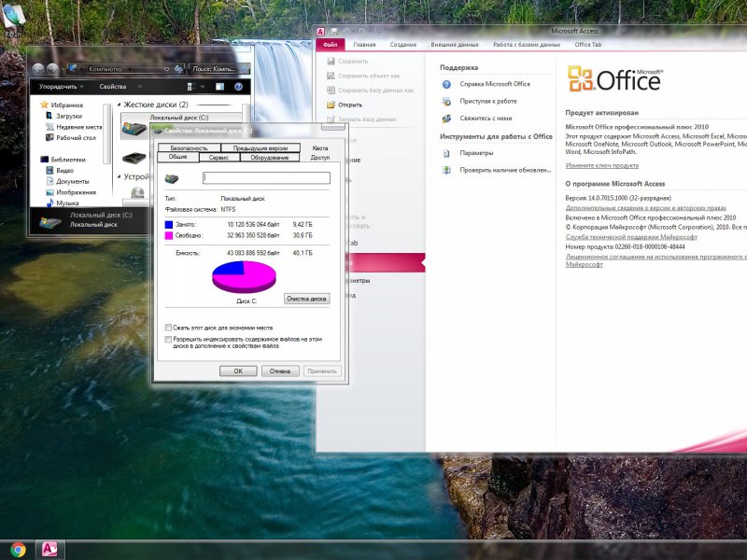Click the disk drive icon in the properties dialog
The width and height of the screenshot is (747, 560).
(x=172, y=179)
